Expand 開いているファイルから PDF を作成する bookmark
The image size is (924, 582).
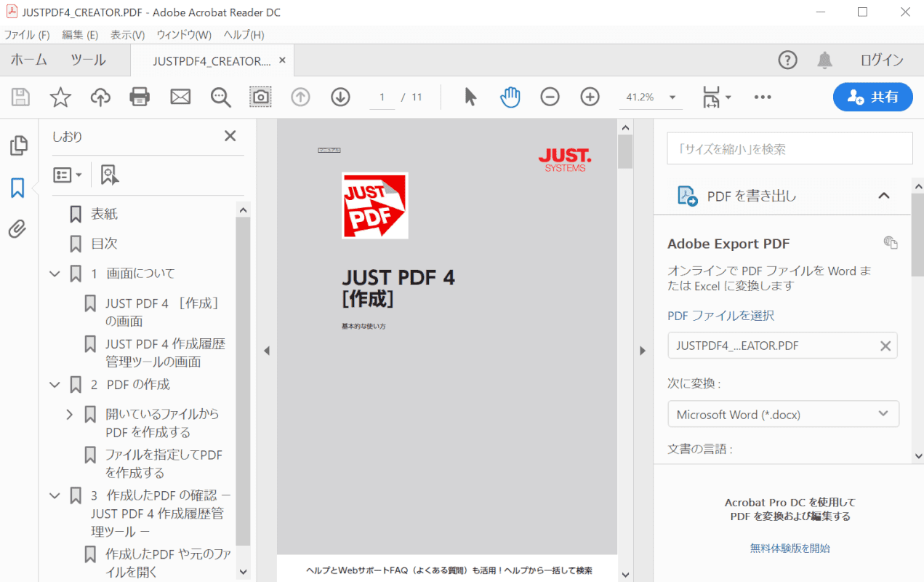[70, 415]
